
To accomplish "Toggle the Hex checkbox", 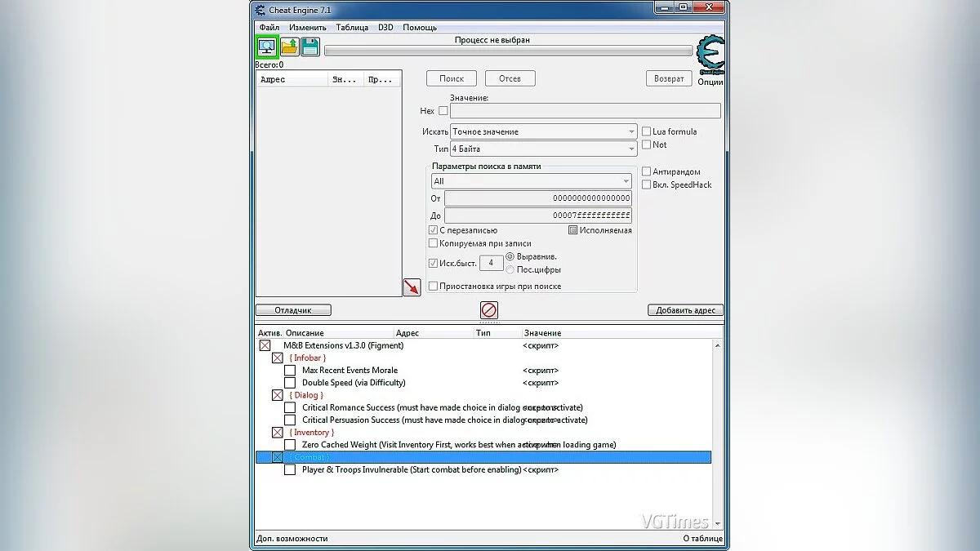I will (x=443, y=111).
